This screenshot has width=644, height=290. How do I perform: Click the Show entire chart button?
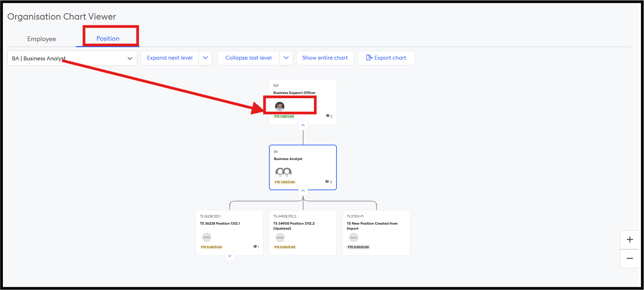[x=325, y=58]
